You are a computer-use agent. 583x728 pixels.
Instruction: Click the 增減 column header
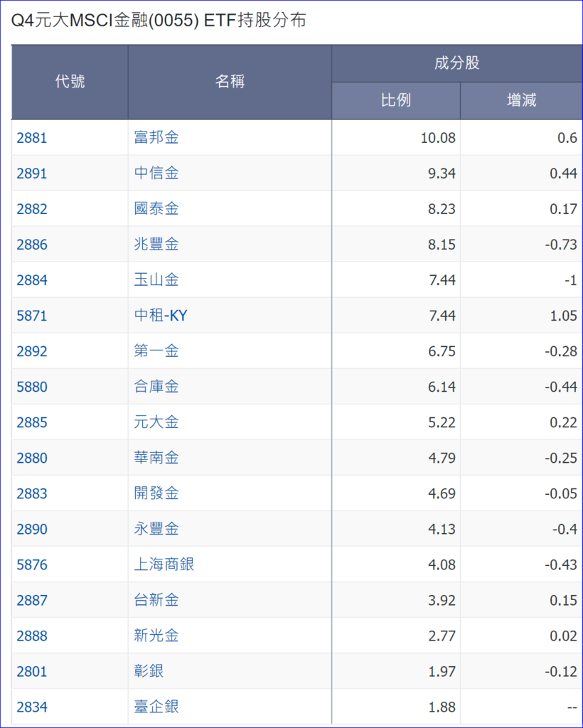pyautogui.click(x=522, y=100)
